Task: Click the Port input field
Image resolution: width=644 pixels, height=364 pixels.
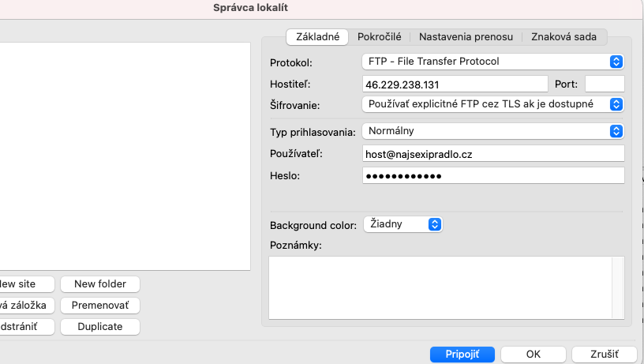Action: (x=605, y=84)
